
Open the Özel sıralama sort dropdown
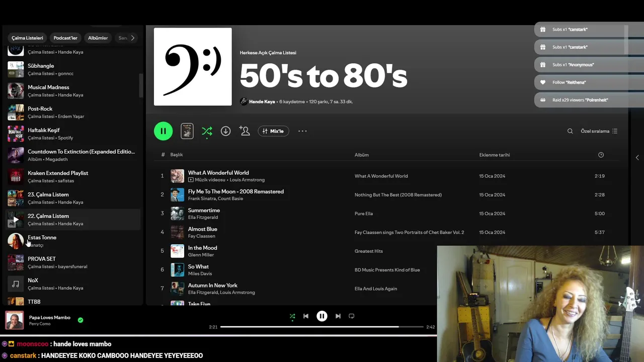click(599, 131)
